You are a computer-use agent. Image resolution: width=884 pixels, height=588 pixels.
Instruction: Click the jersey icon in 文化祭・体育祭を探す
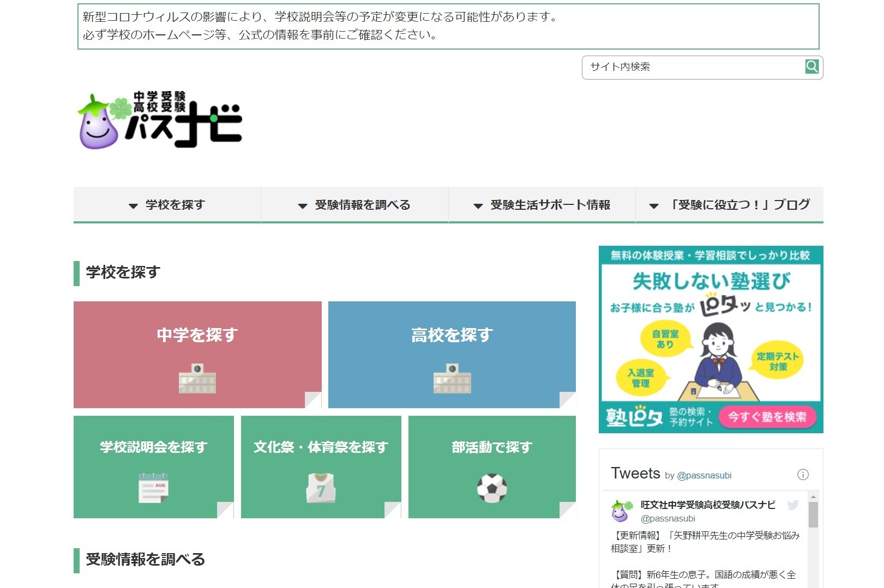[321, 488]
